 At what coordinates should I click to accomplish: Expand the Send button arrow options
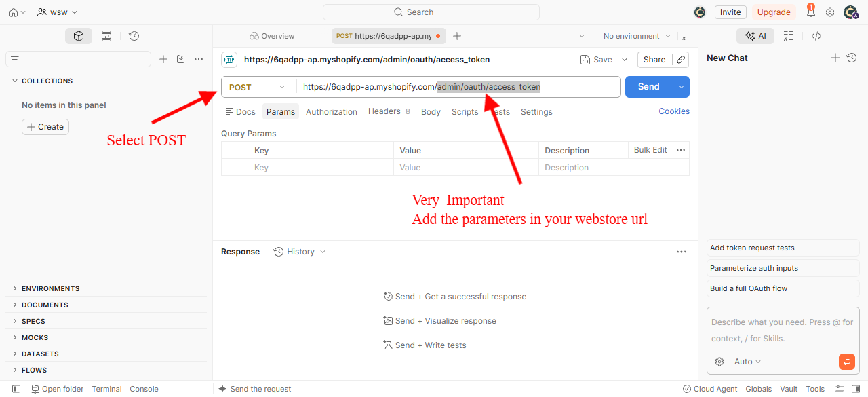682,87
